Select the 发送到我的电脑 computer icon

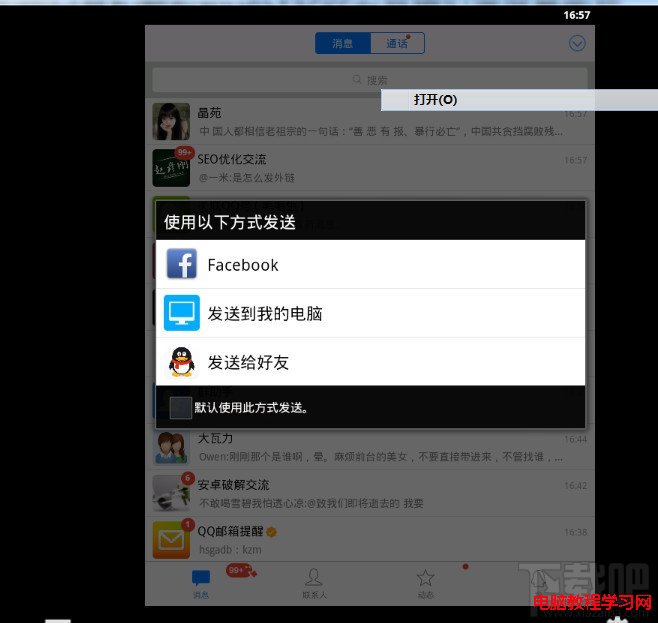point(182,313)
